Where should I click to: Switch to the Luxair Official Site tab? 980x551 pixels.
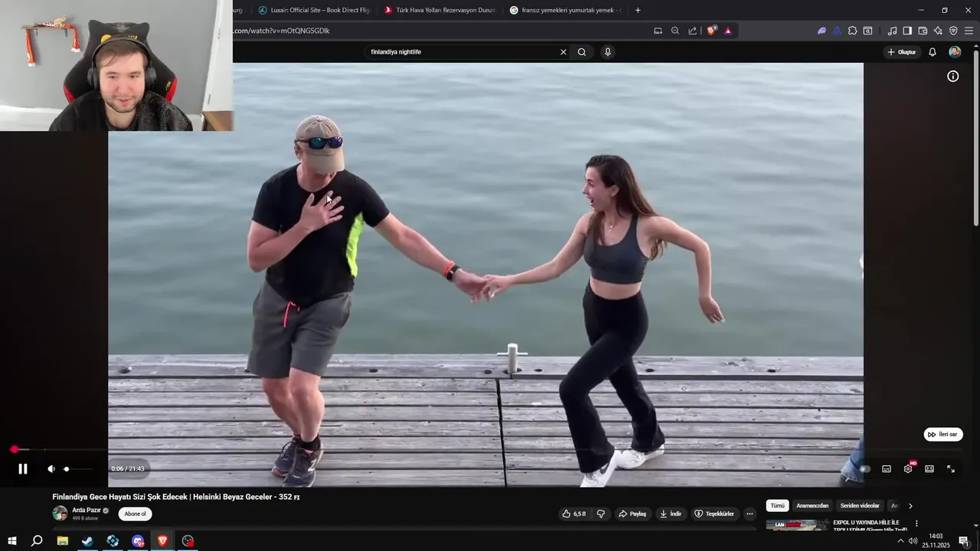pos(314,10)
